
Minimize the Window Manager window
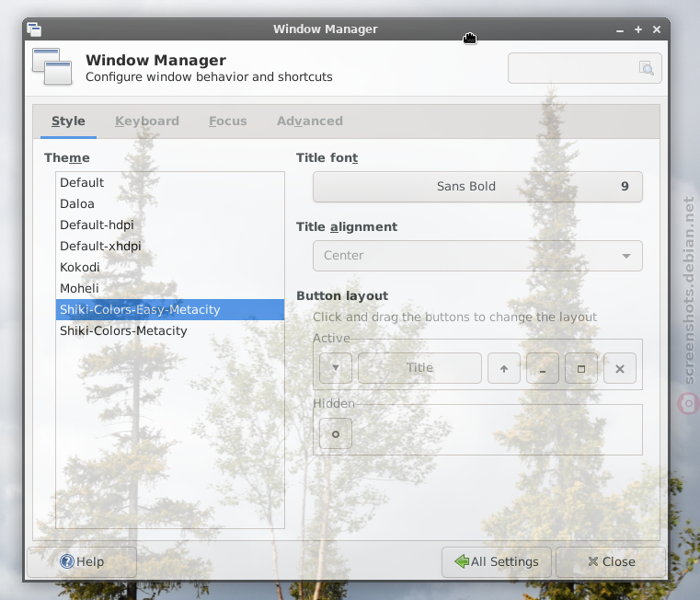(x=620, y=30)
